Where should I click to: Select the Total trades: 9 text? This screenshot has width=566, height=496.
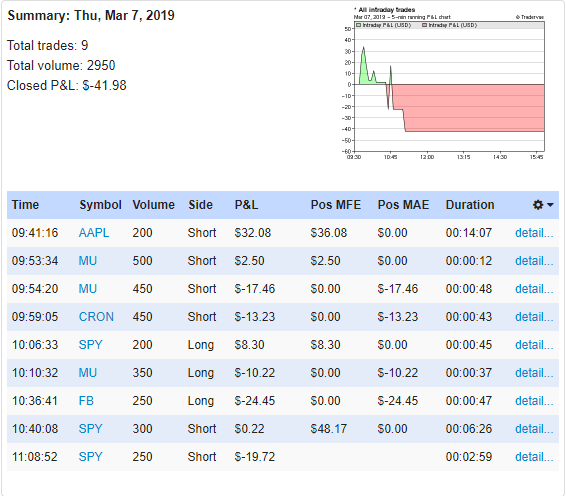pos(48,45)
